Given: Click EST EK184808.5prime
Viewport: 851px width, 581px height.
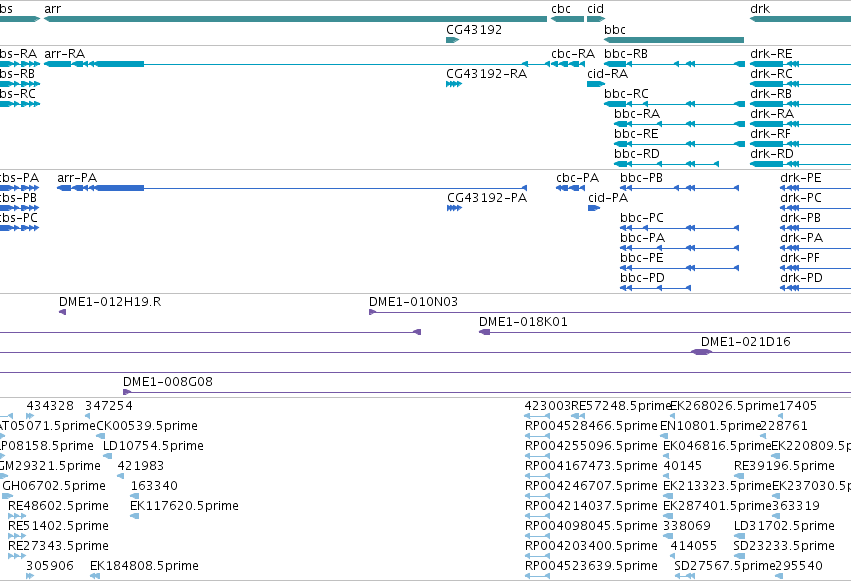Looking at the screenshot, I should 95,576.
